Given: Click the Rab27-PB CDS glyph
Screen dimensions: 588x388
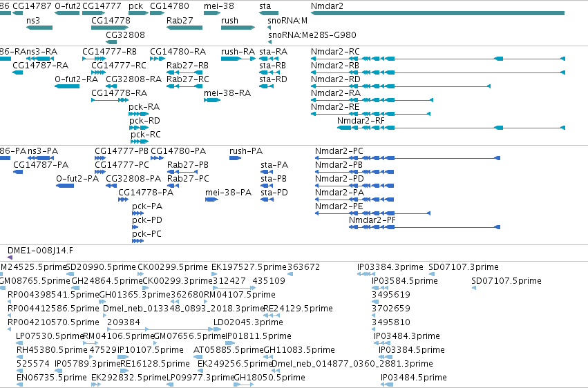Looking at the screenshot, I should [x=182, y=172].
